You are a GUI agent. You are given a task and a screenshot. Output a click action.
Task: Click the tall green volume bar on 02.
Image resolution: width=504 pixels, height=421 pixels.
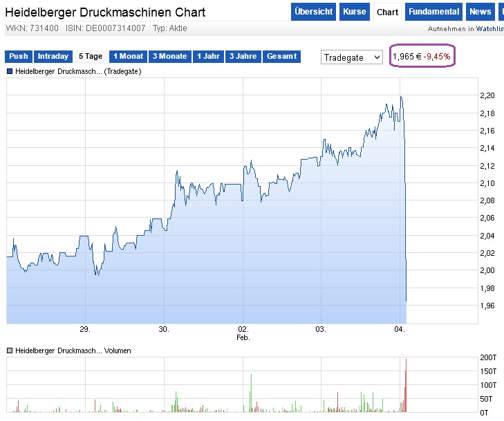click(251, 393)
